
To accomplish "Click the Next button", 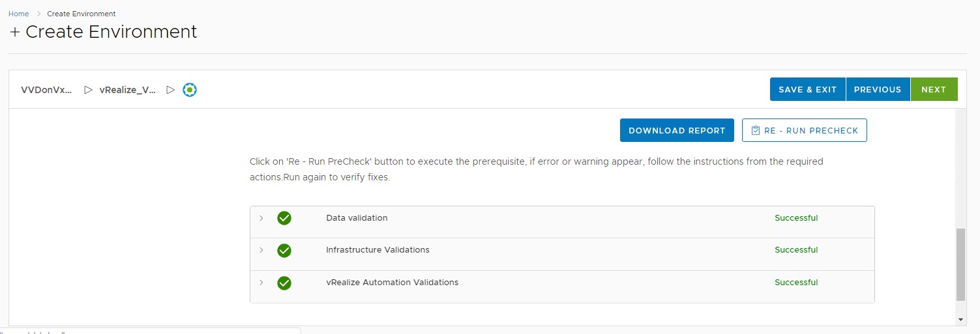I will tap(934, 90).
